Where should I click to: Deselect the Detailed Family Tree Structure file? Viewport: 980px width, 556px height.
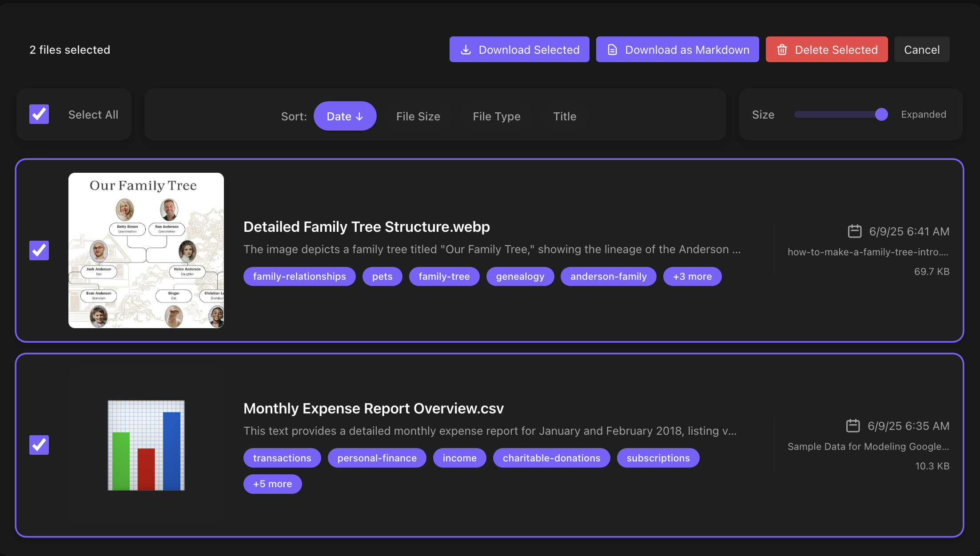[39, 250]
